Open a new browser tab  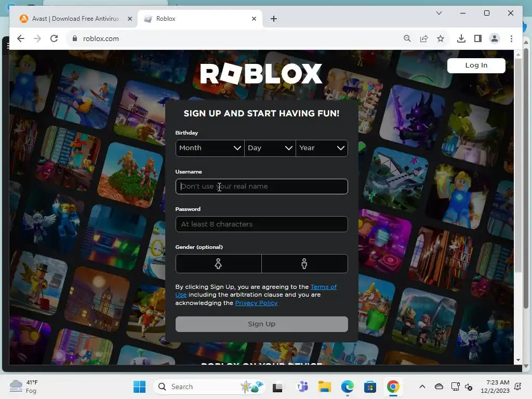pyautogui.click(x=274, y=19)
